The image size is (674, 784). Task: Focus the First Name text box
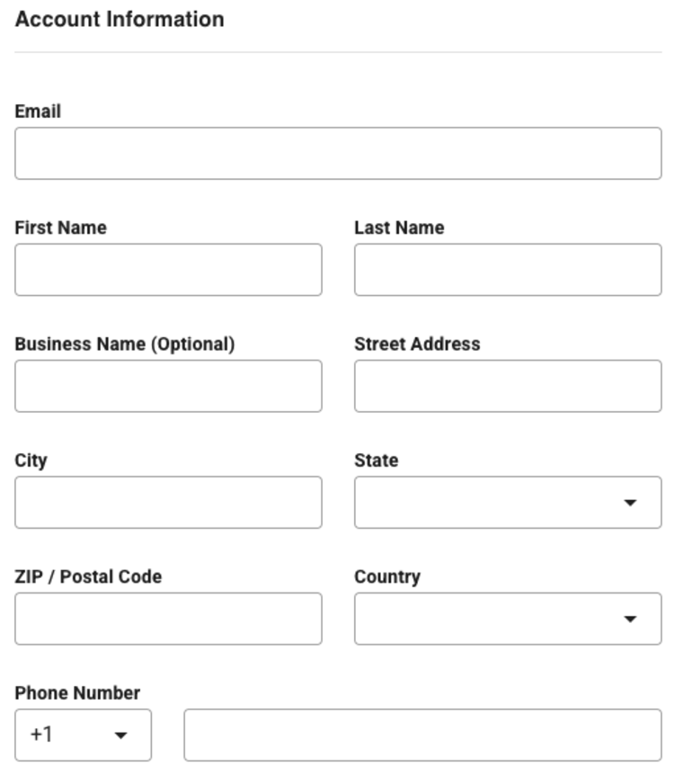168,270
